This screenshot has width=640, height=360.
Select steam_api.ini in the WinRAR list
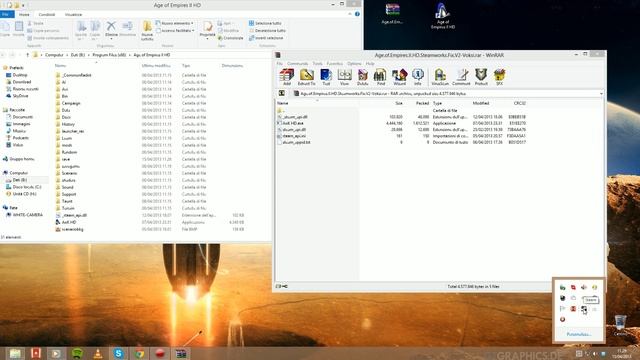pyautogui.click(x=294, y=136)
